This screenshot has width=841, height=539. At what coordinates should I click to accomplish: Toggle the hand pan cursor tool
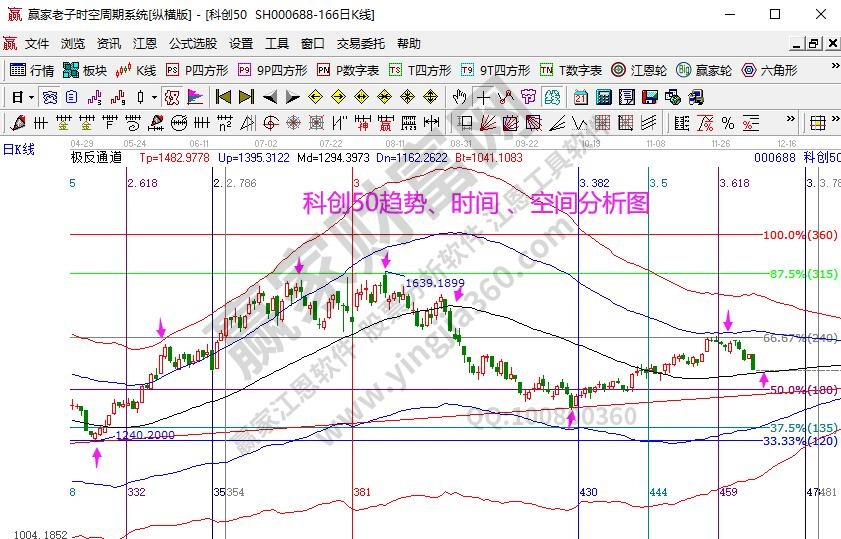pos(459,97)
